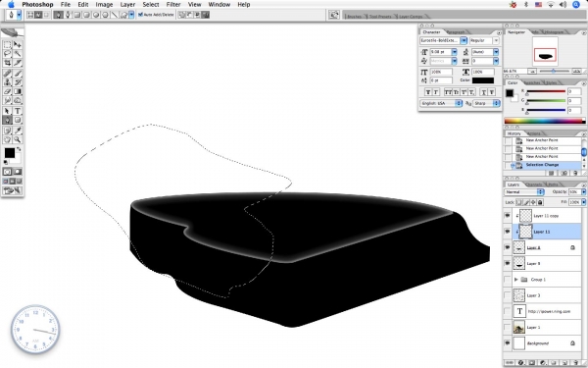Hide Layer 11 visibility eye
The width and height of the screenshot is (588, 368).
(508, 232)
